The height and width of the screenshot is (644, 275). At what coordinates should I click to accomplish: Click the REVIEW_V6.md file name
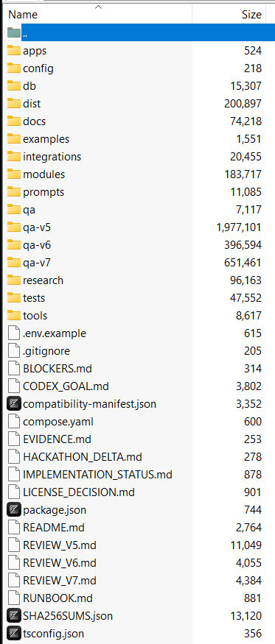point(60,563)
